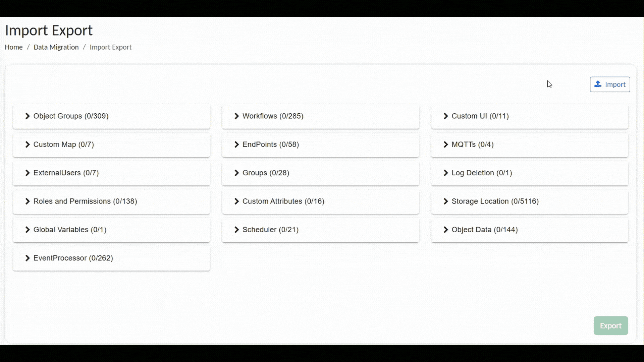This screenshot has height=362, width=644.
Task: Open Data Migration breadcrumb link
Action: tap(56, 47)
